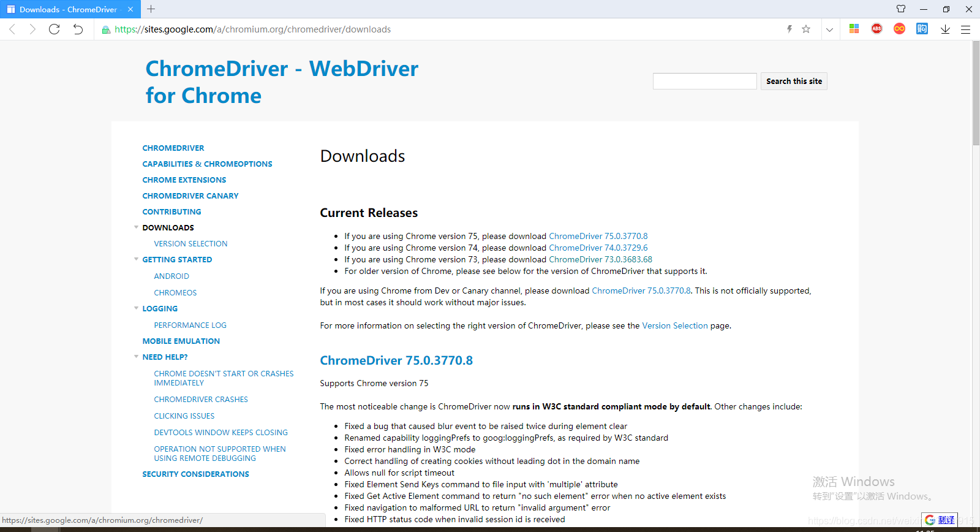The image size is (980, 532).
Task: Open a new tab with plus
Action: point(151,9)
